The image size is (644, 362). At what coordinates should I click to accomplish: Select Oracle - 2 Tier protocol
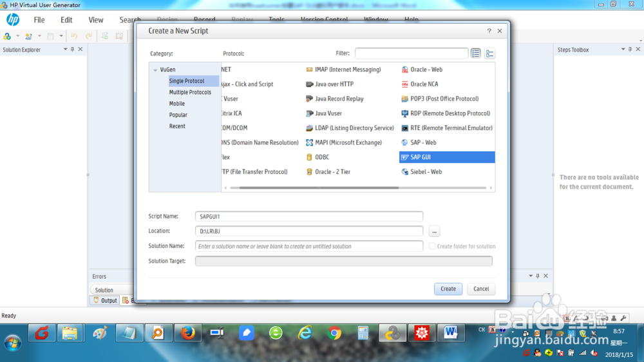tap(328, 172)
